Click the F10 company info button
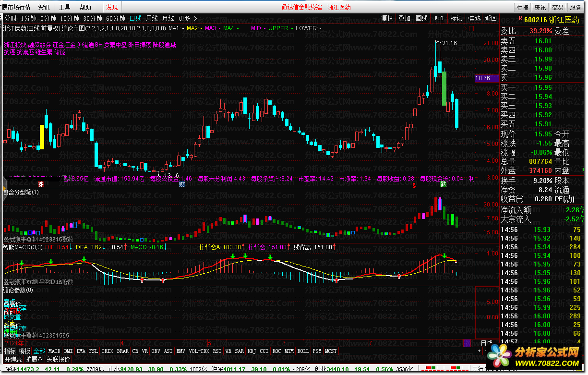Screen dimensions: 588x375 (x=439, y=19)
